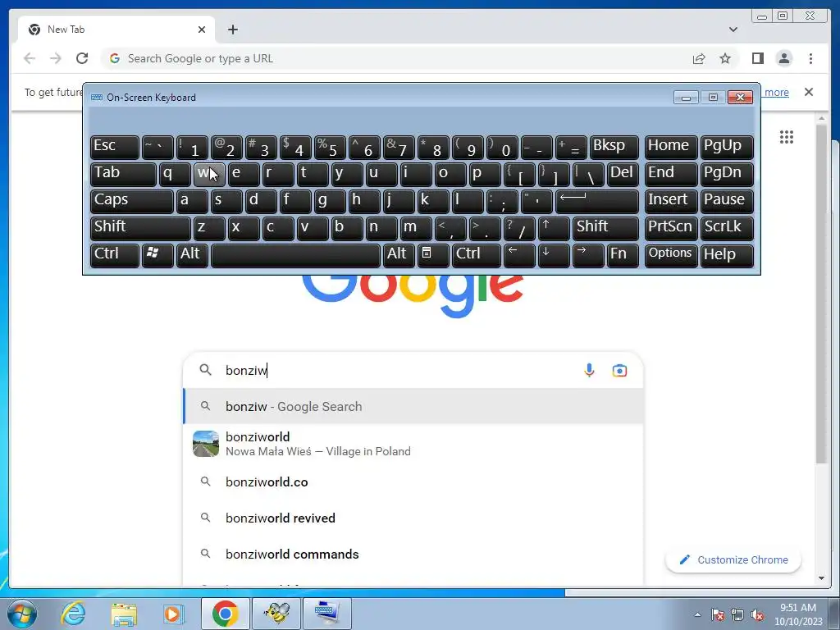
Task: Share this page icon in address bar
Action: click(699, 58)
